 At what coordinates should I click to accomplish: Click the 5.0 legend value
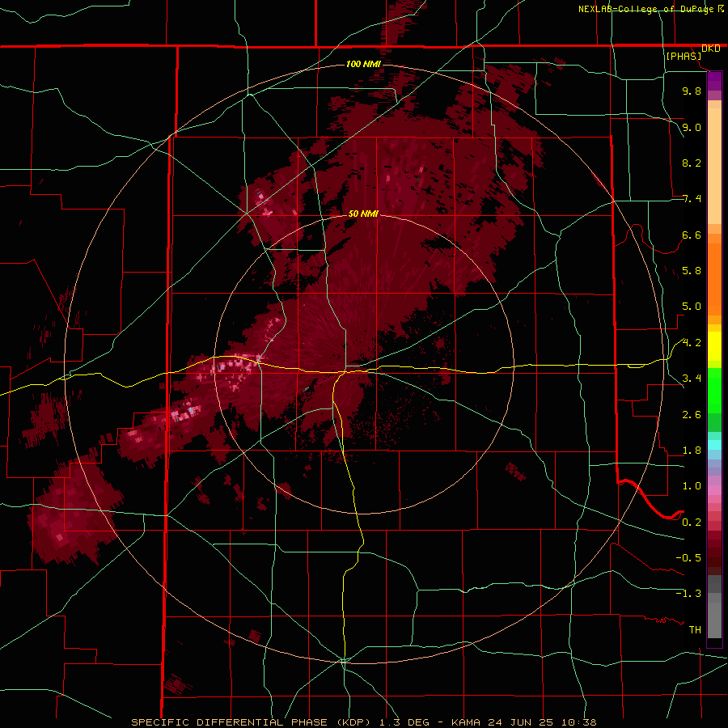point(692,307)
